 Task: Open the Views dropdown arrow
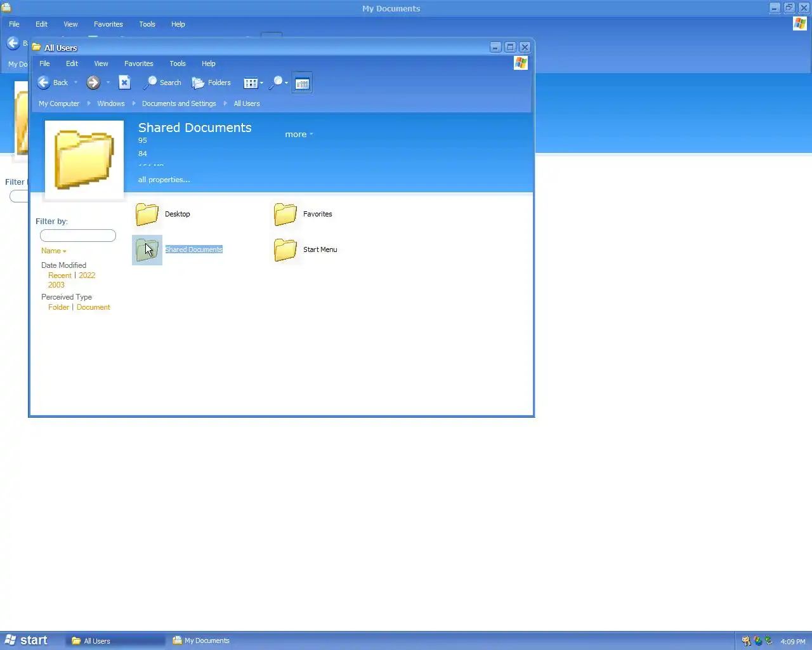261,83
